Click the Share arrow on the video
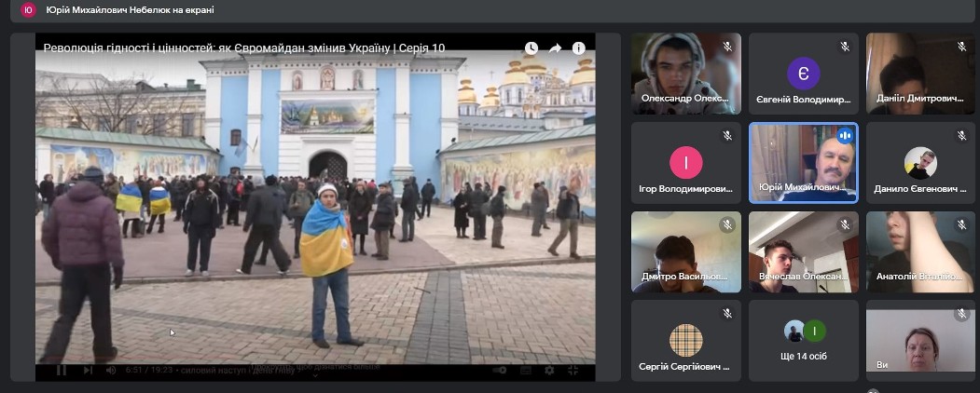This screenshot has height=393, width=980. pyautogui.click(x=555, y=48)
